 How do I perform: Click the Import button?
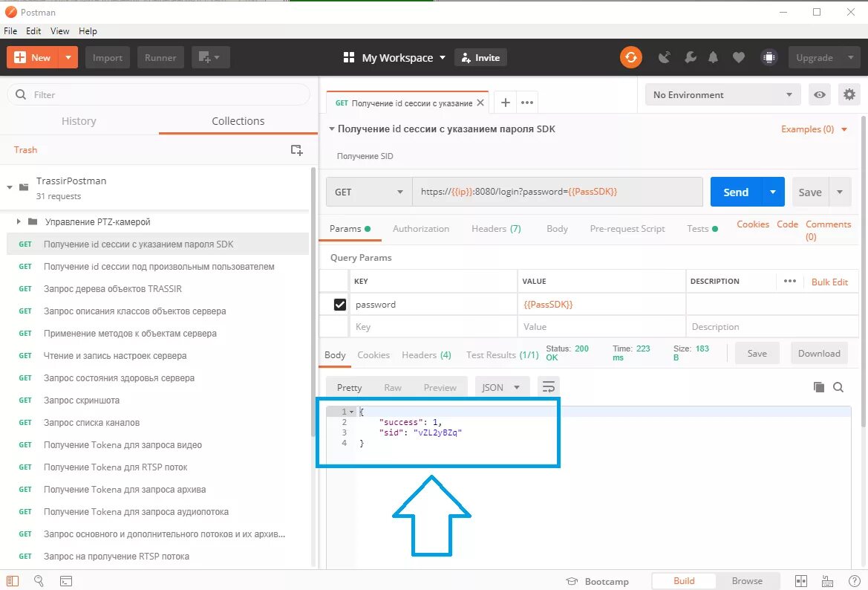(x=108, y=57)
